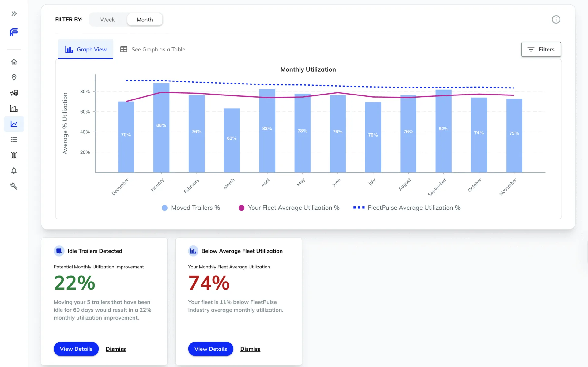Open notifications bell in sidebar

click(x=14, y=171)
